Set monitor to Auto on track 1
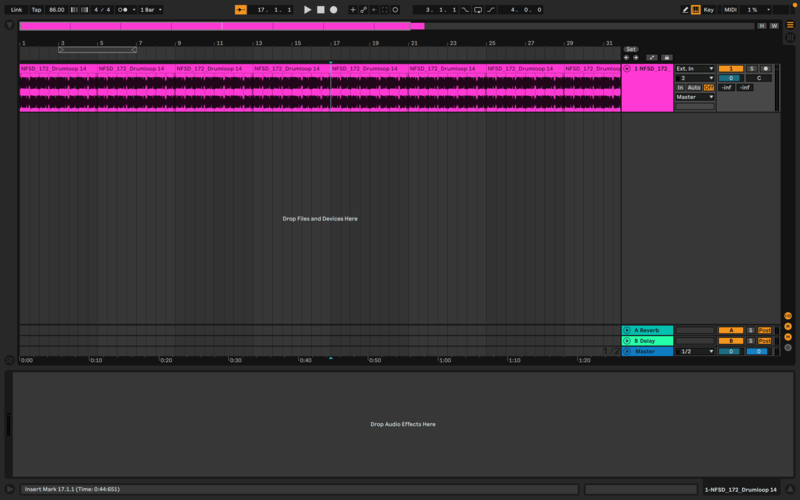The height and width of the screenshot is (500, 800). pyautogui.click(x=694, y=87)
